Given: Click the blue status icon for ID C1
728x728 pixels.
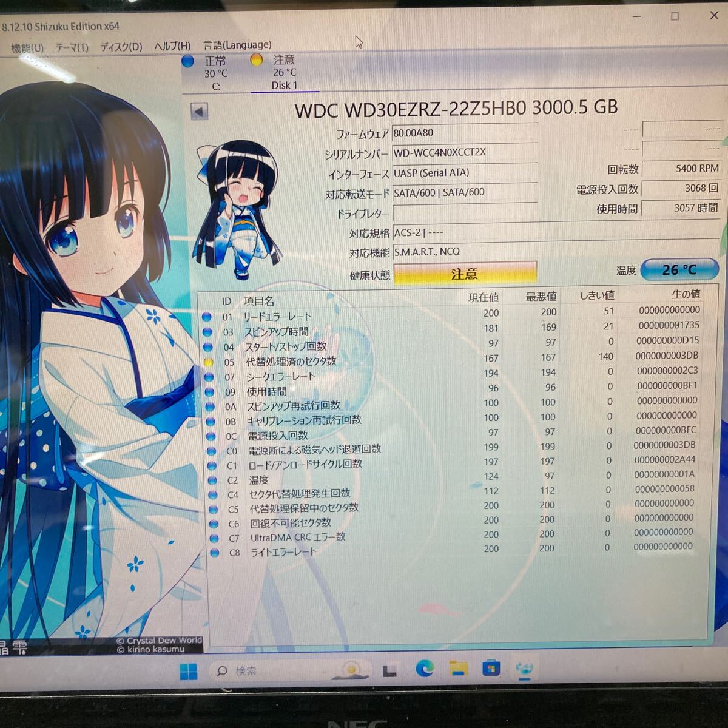Looking at the screenshot, I should tap(212, 465).
